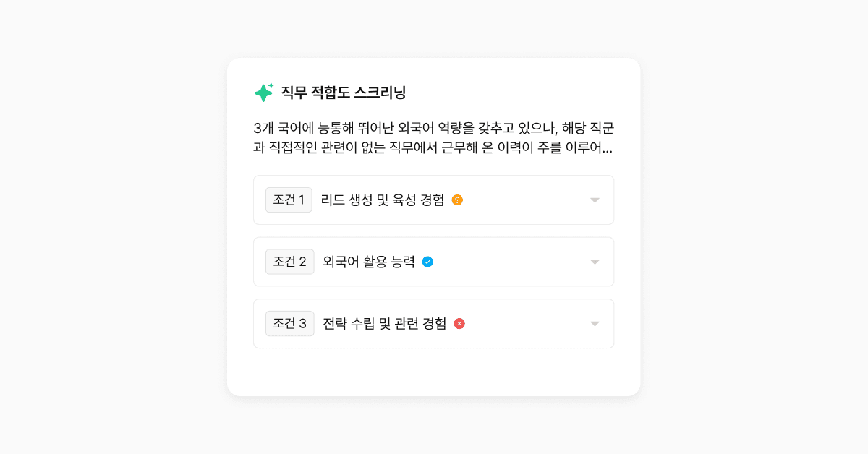The height and width of the screenshot is (454, 868).
Task: Click the red X status icon
Action: [x=459, y=324]
